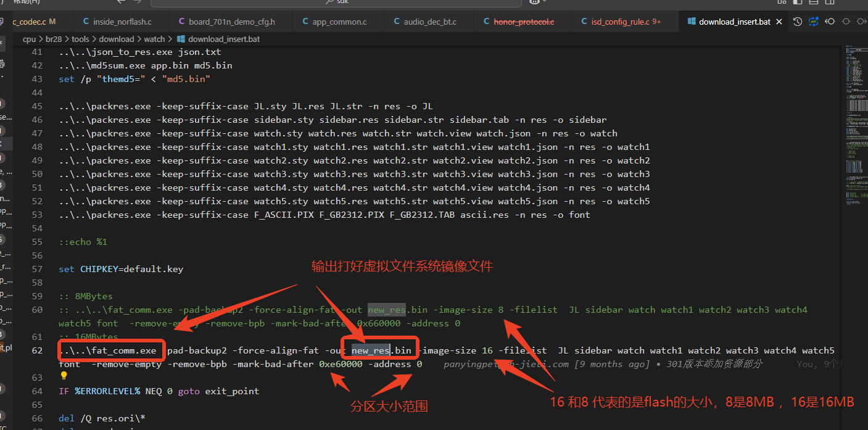Click exit_point label on line 64
This screenshot has width=868, height=430.
pos(232,391)
